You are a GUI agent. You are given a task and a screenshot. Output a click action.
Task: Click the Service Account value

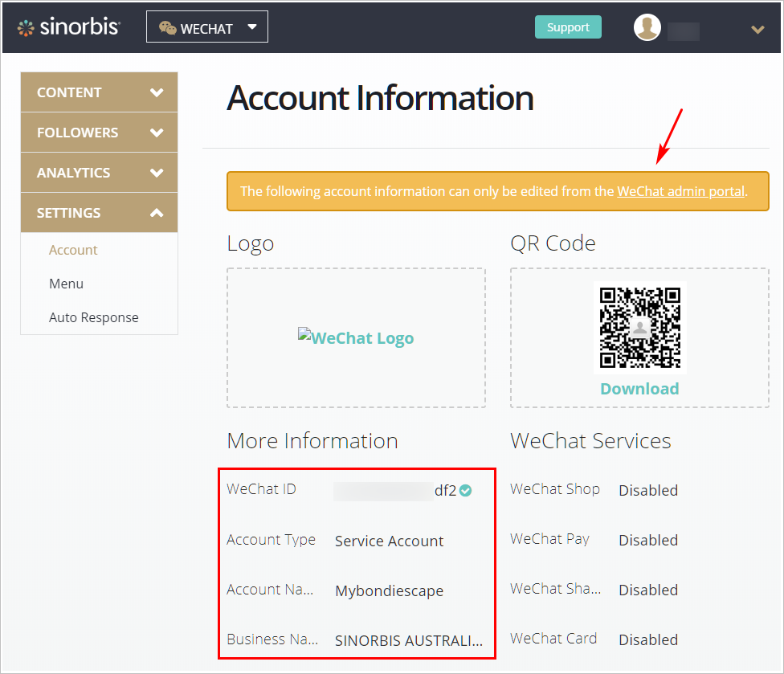click(x=389, y=541)
